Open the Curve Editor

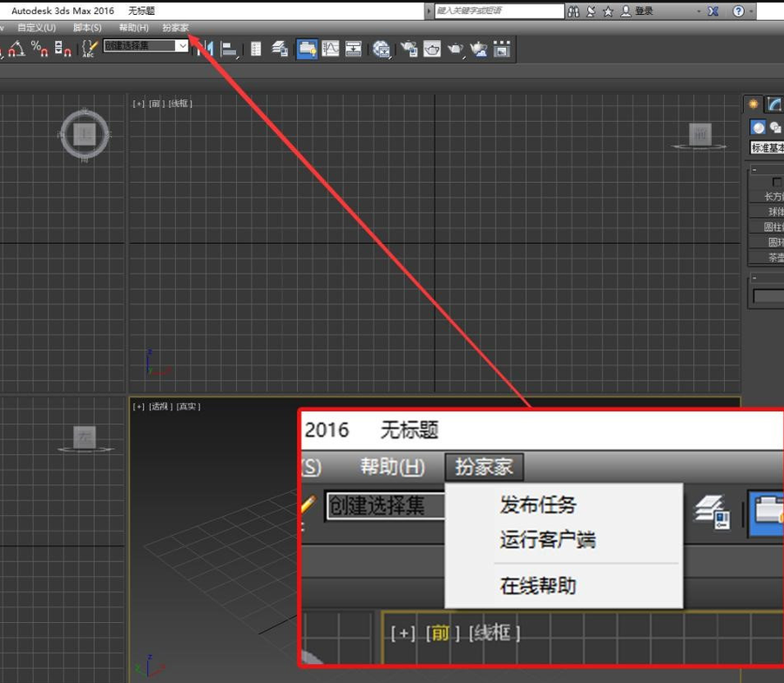(330, 49)
